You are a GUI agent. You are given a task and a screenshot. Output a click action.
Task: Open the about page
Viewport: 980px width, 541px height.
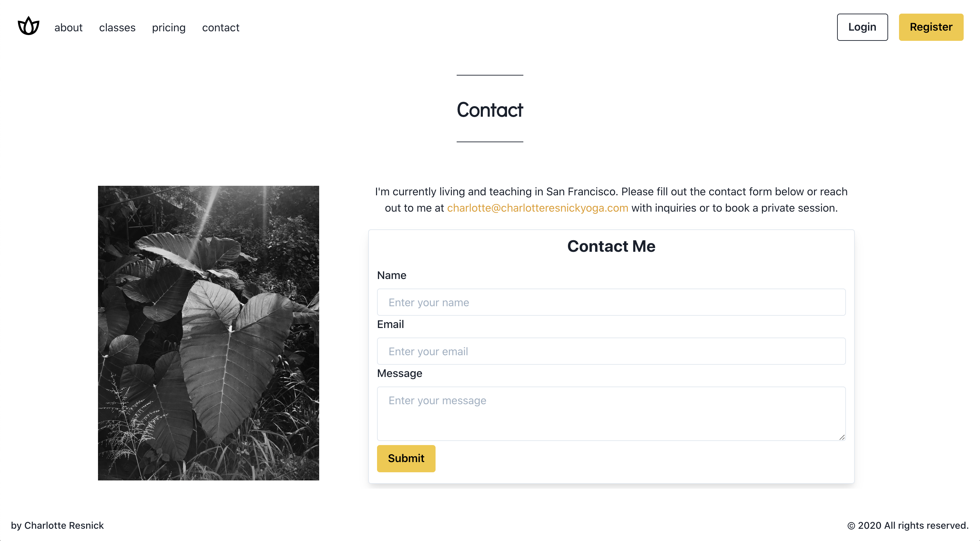[x=68, y=28]
